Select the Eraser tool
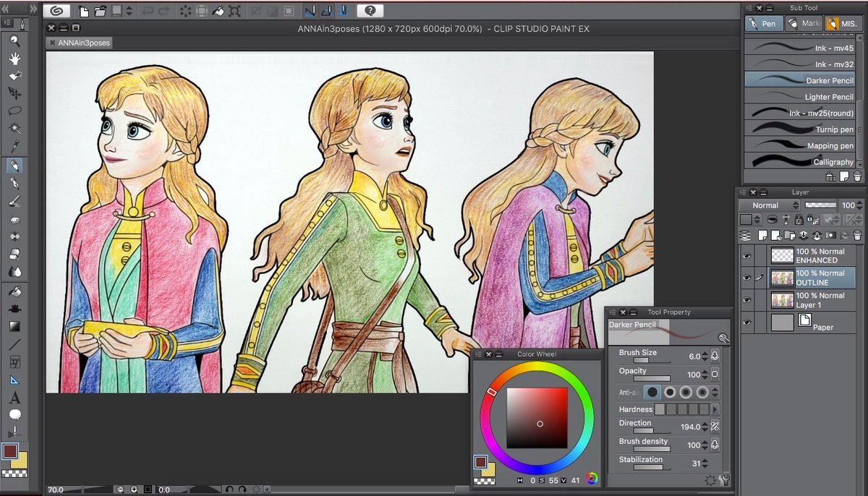The image size is (868, 496). click(14, 255)
